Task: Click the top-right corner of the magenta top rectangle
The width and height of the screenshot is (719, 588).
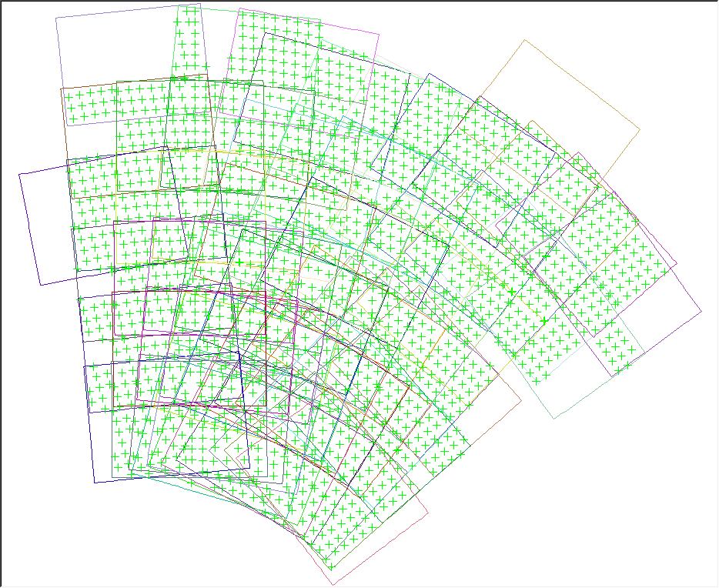Action: point(380,34)
